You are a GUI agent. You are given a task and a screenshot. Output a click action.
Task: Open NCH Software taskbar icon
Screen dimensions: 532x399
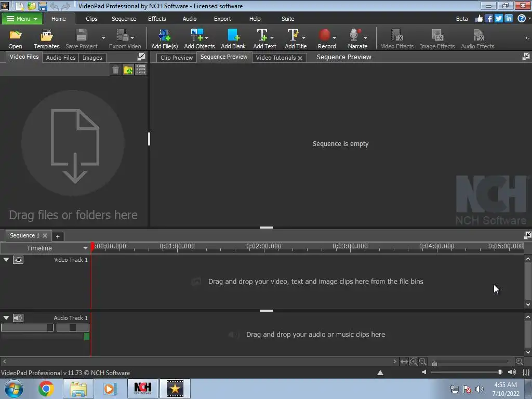[143, 389]
